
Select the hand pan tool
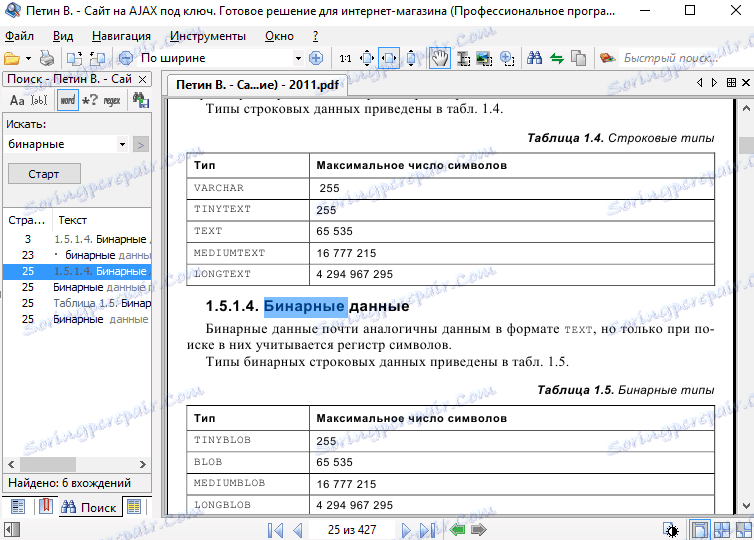click(x=439, y=58)
